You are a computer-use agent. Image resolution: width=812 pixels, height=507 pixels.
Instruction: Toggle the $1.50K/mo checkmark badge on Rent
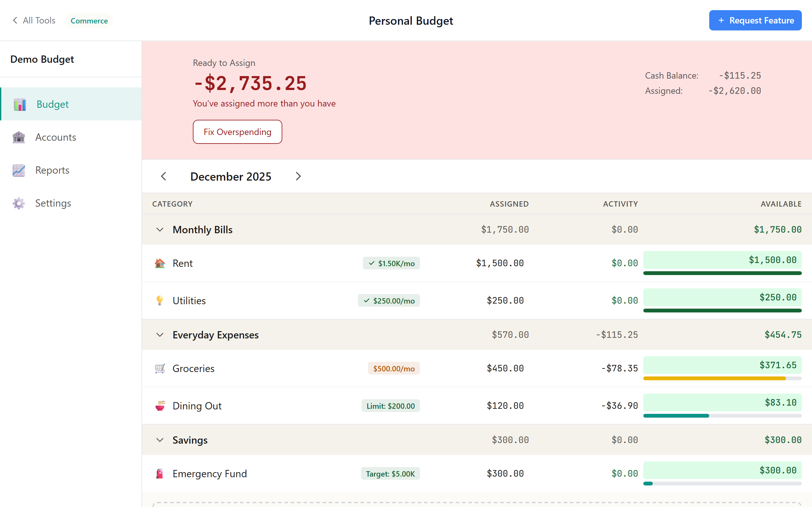391,263
